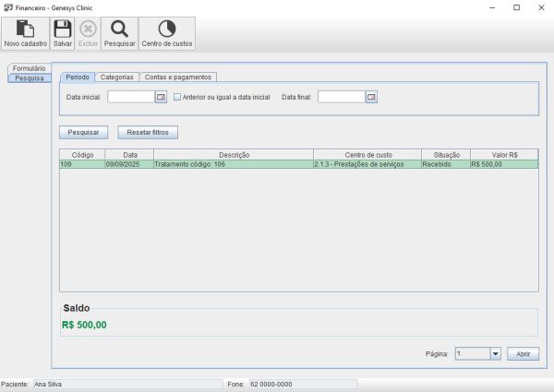Screen dimensions: 554x392
Task: Click inside the Data inicial field
Action: [x=130, y=96]
